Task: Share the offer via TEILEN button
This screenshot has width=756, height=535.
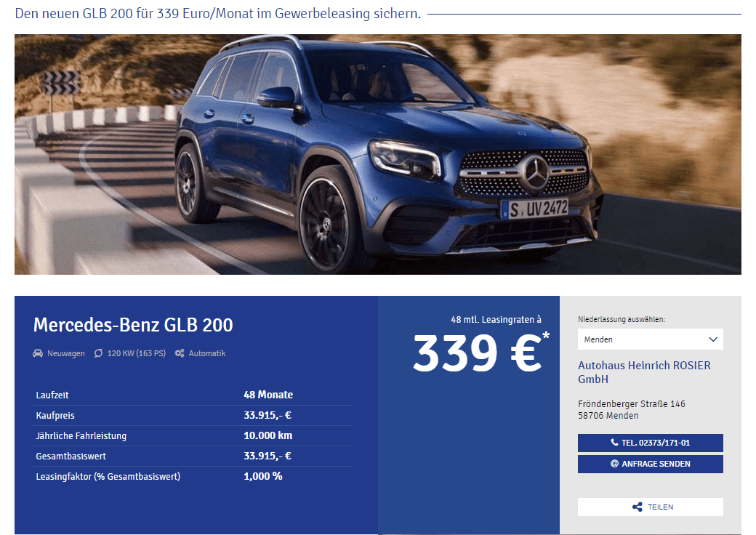Action: [x=651, y=507]
